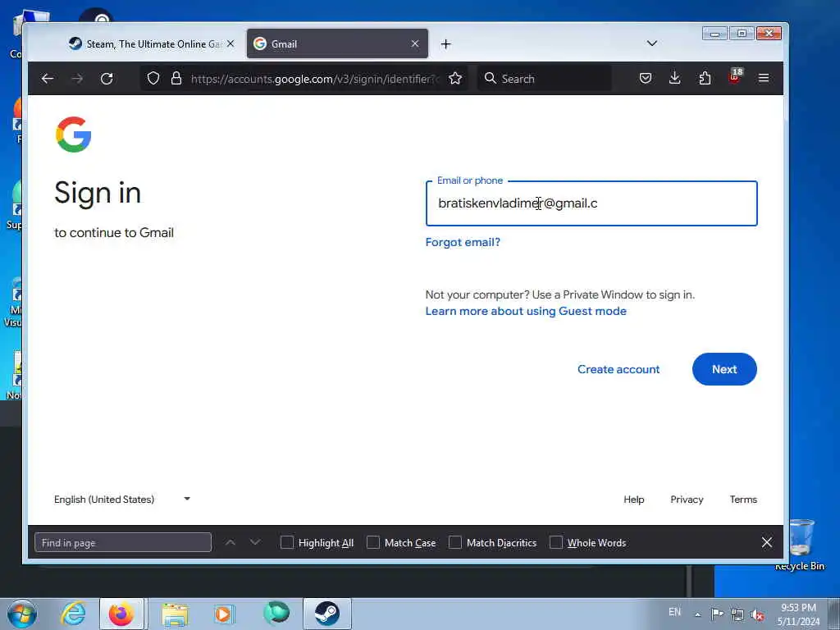
Task: Open the Privacy footer link
Action: [687, 500]
